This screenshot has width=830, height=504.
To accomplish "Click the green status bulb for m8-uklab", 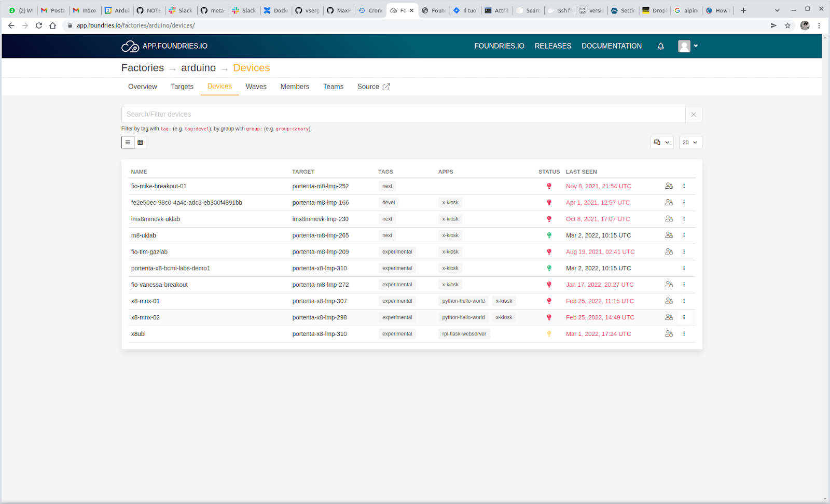I will (549, 235).
